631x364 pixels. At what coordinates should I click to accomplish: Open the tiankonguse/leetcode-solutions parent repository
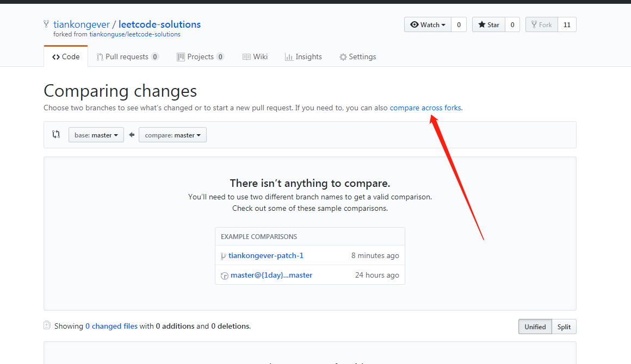[x=135, y=35]
